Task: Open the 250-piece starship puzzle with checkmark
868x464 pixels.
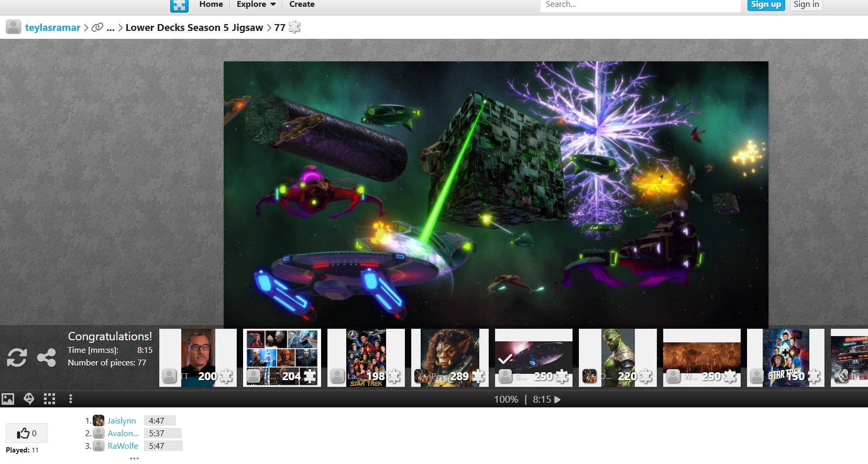Action: tap(534, 358)
